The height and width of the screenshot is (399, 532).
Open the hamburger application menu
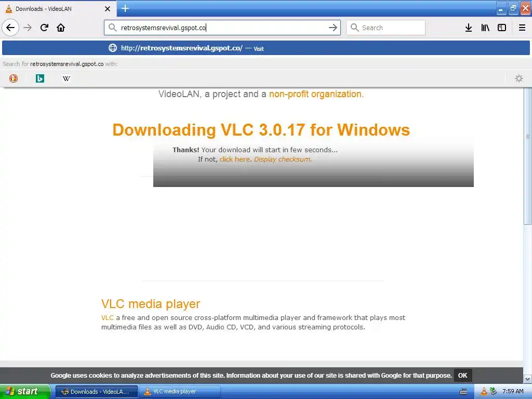click(x=522, y=28)
